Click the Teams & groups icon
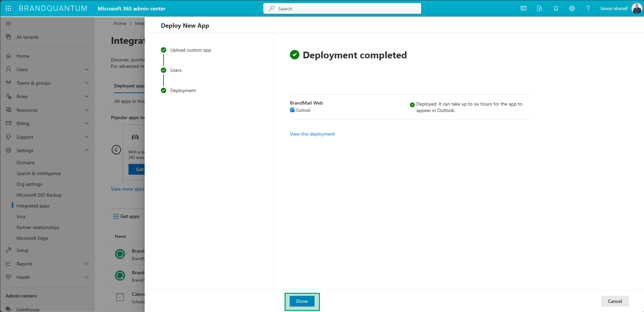644x312 pixels. point(8,83)
